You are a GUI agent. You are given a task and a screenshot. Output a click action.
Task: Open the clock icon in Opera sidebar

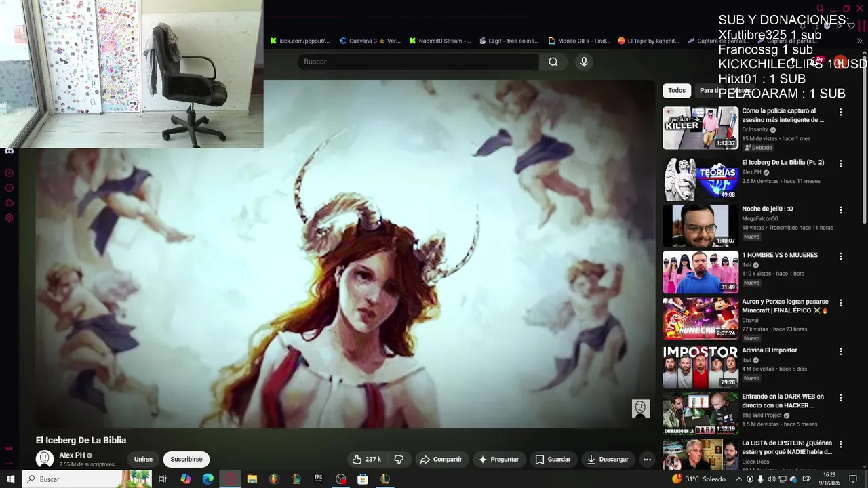point(9,188)
